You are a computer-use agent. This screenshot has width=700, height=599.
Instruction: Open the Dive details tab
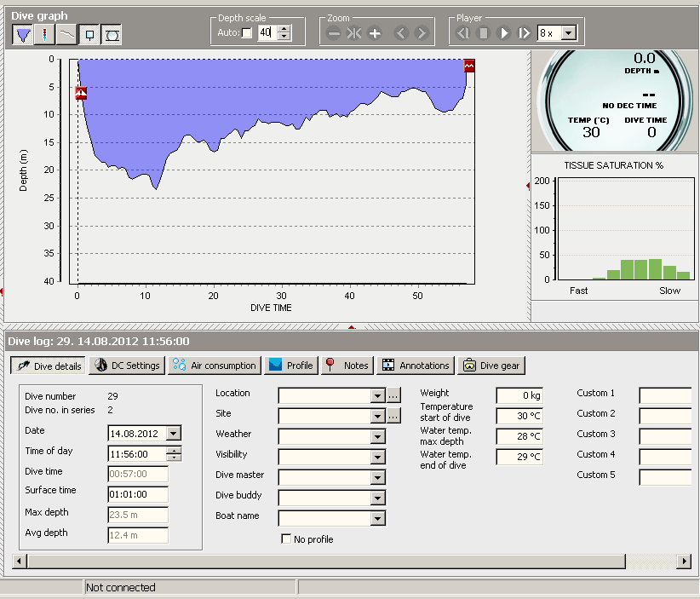point(49,366)
